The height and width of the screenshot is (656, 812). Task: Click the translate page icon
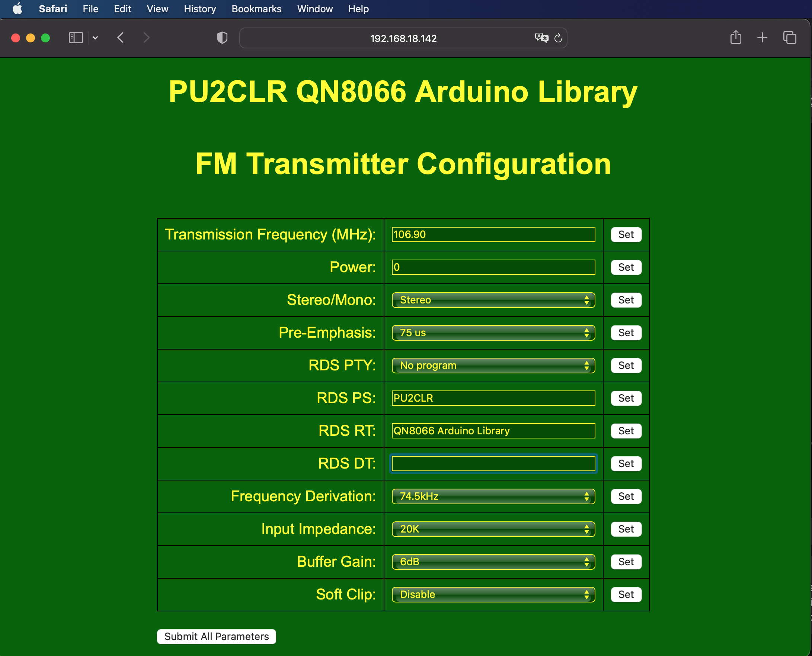point(541,38)
